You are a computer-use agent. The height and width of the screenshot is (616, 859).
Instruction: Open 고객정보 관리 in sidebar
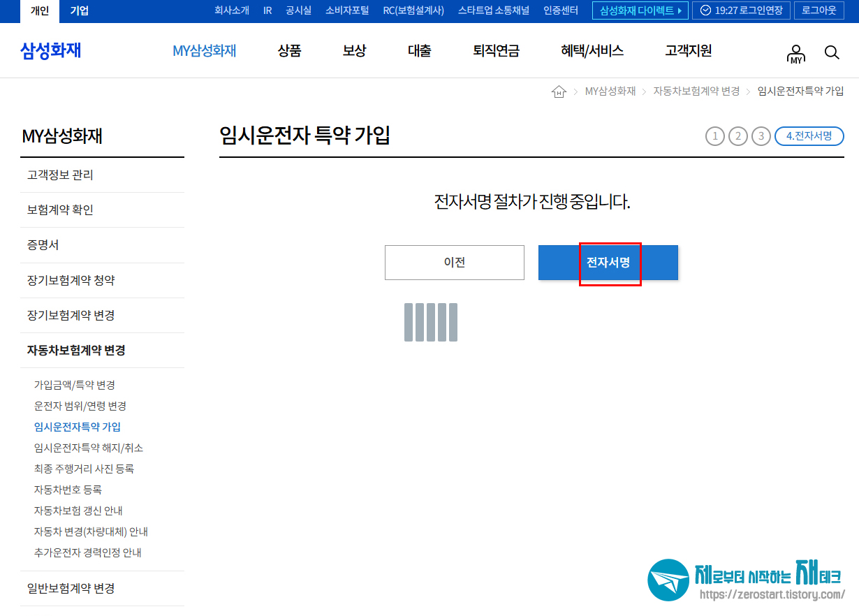103,175
